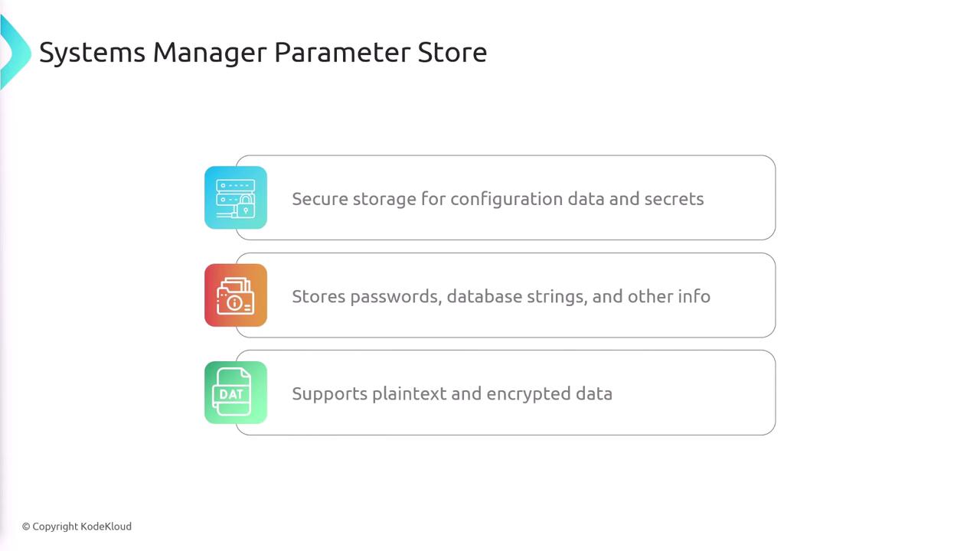Click the orange folder info icon
The image size is (980, 551).
pos(236,295)
